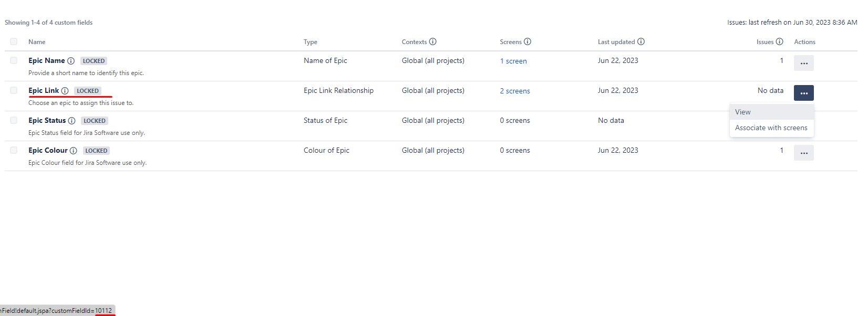
Task: Click the info icon beside Epic Name
Action: (71, 60)
